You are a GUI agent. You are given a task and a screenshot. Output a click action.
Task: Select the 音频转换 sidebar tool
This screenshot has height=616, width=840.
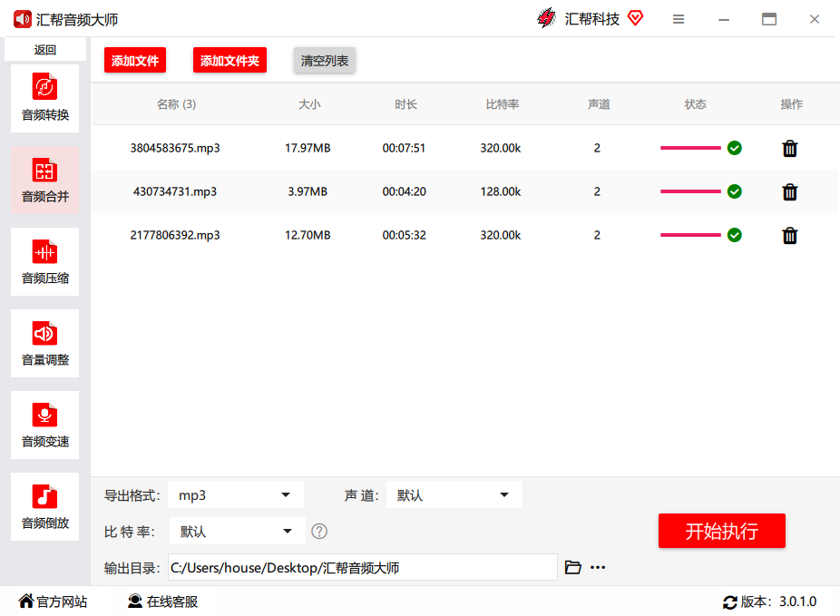(x=44, y=97)
